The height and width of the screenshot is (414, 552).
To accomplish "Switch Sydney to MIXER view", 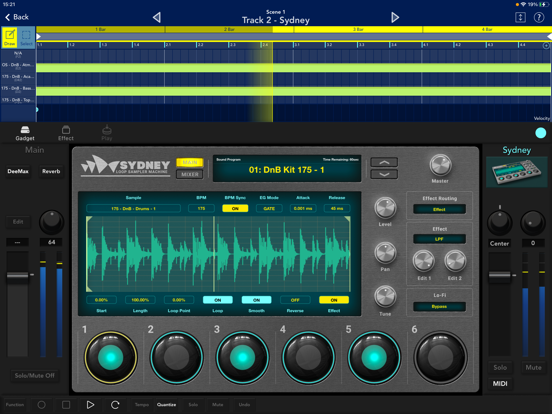I will click(x=190, y=174).
